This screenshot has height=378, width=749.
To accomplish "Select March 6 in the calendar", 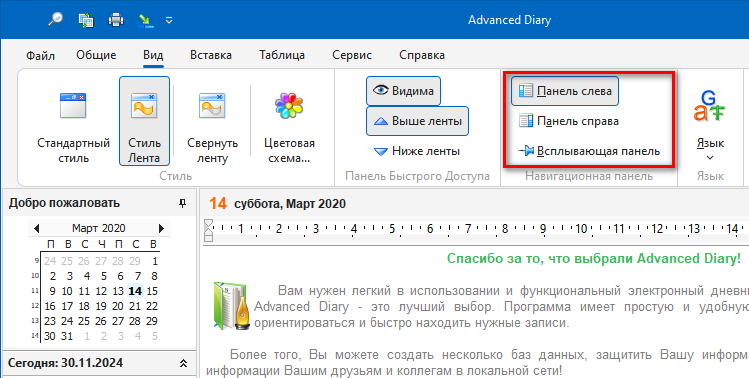I will [120, 276].
